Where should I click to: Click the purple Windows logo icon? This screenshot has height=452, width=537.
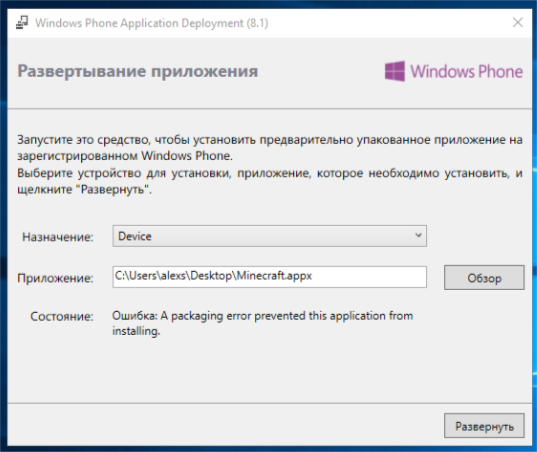coord(395,71)
